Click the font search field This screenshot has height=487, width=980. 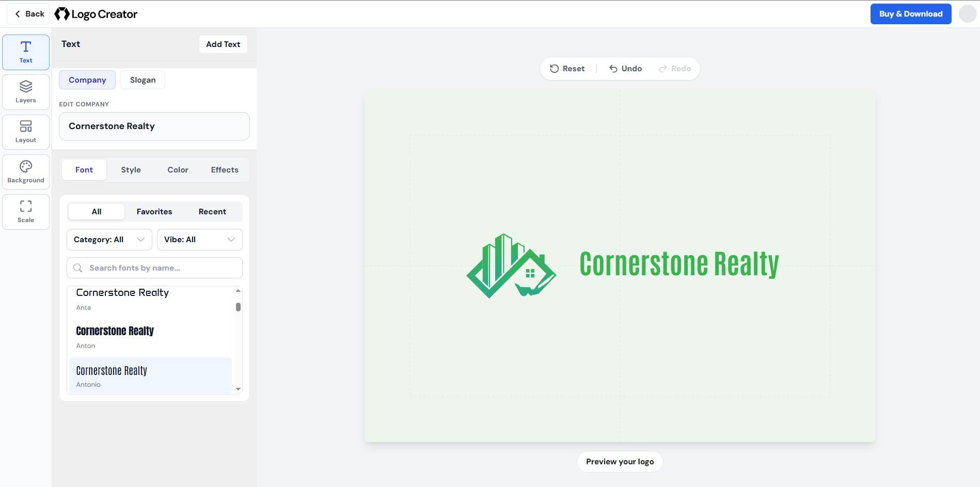[154, 268]
